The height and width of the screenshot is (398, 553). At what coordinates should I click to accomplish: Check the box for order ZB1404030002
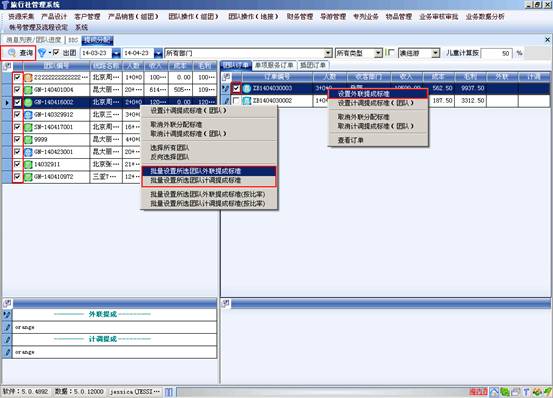point(236,100)
